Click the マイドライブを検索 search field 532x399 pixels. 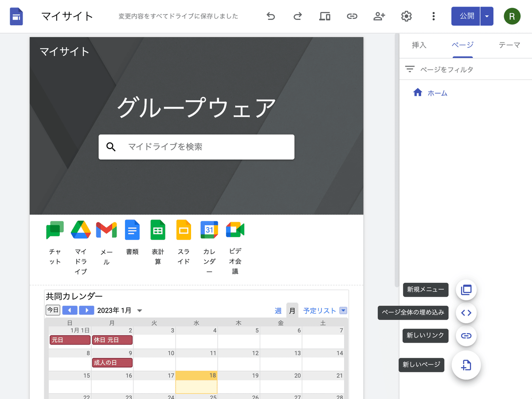coord(196,147)
